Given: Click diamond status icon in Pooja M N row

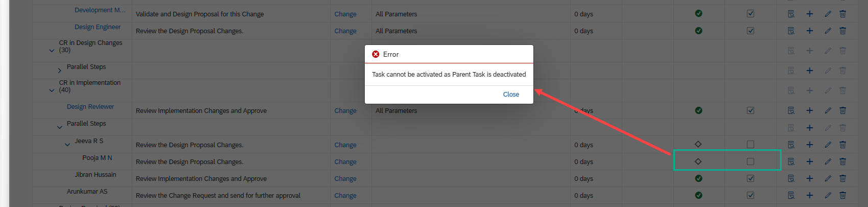Looking at the screenshot, I should click(698, 162).
